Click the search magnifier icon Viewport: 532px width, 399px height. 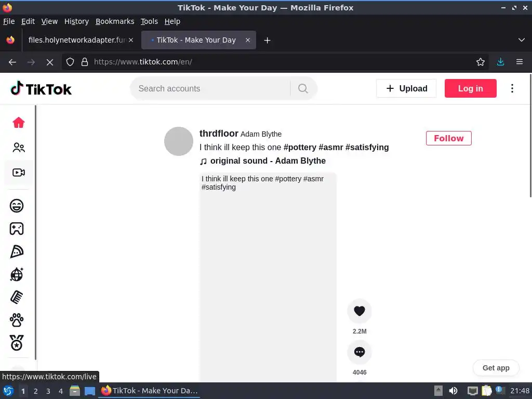303,88
